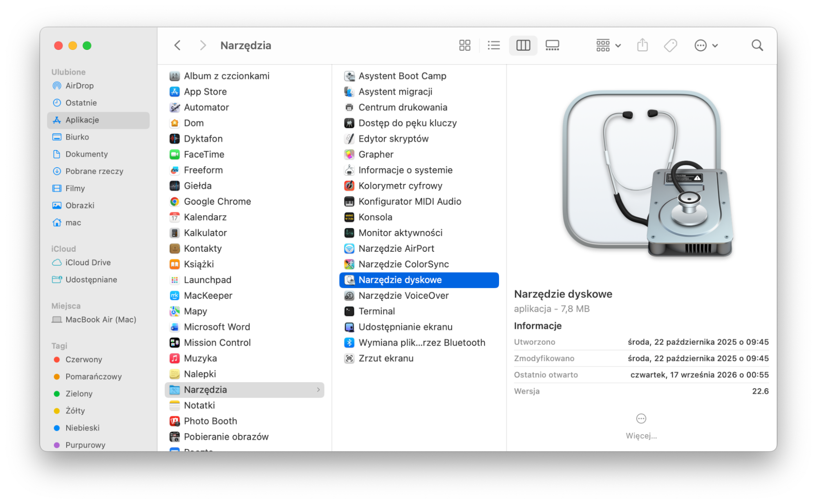Viewport: 817px width, 504px height.
Task: Go back with the left chevron button
Action: pos(177,45)
